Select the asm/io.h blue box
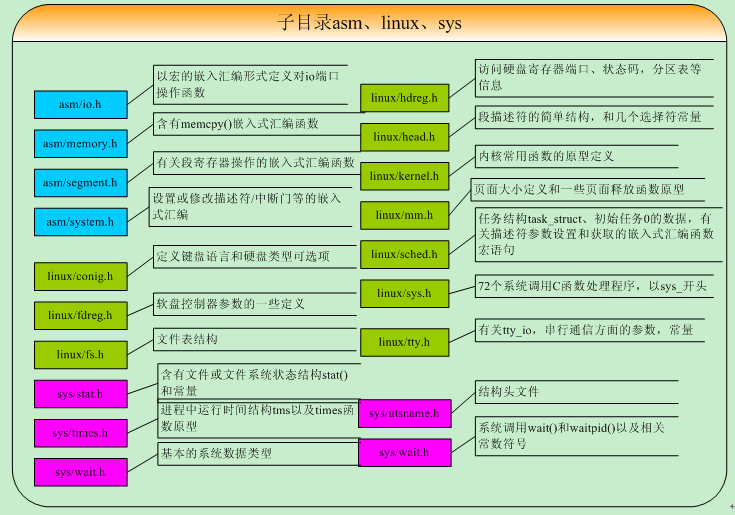 coord(81,104)
